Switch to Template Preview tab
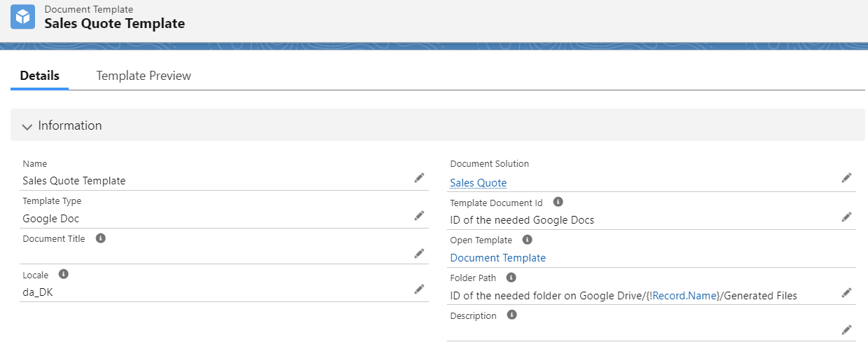 coord(144,76)
